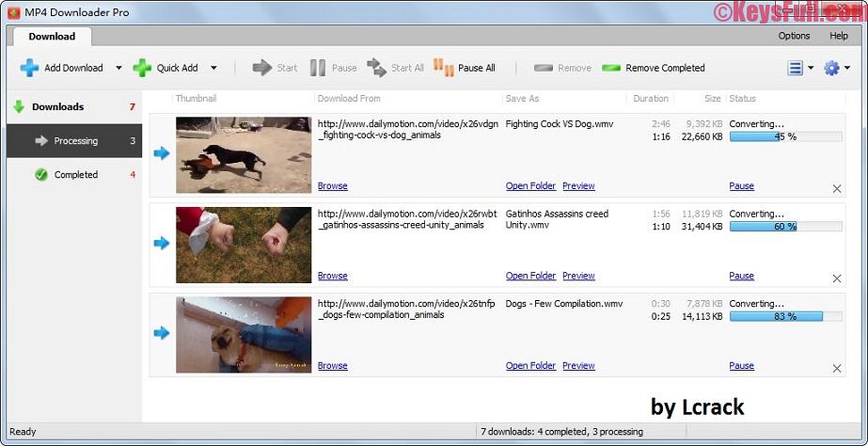Click thumbnail of Gatinhos Assassins creed video
The width and height of the screenshot is (868, 446).
244,245
